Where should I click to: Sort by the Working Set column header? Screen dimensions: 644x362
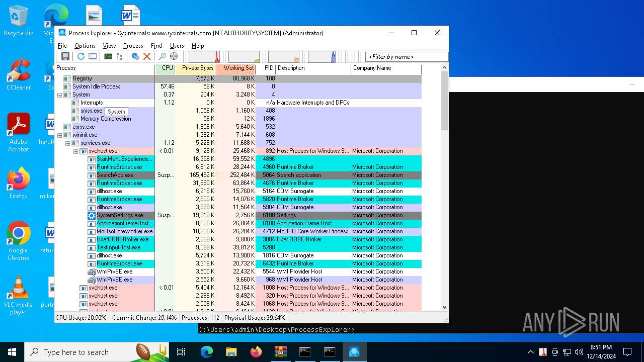click(235, 68)
